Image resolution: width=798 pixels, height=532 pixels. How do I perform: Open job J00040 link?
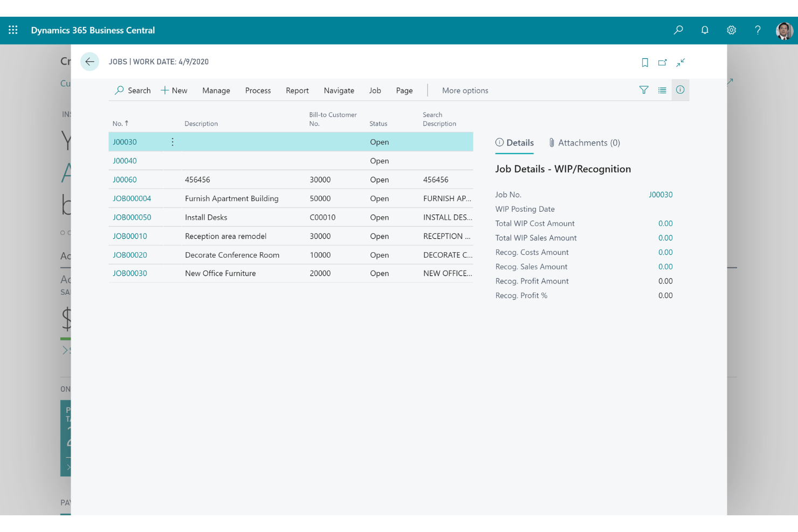(x=125, y=161)
